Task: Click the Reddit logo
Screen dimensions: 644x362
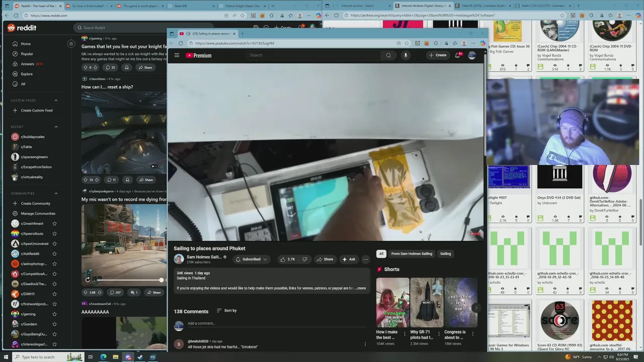Action: point(22,28)
